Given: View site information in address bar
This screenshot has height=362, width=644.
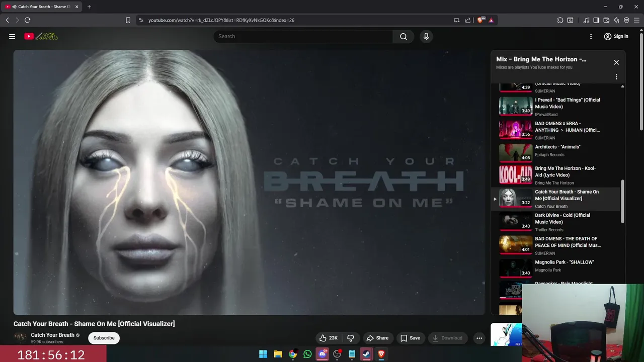Looking at the screenshot, I should click(141, 20).
